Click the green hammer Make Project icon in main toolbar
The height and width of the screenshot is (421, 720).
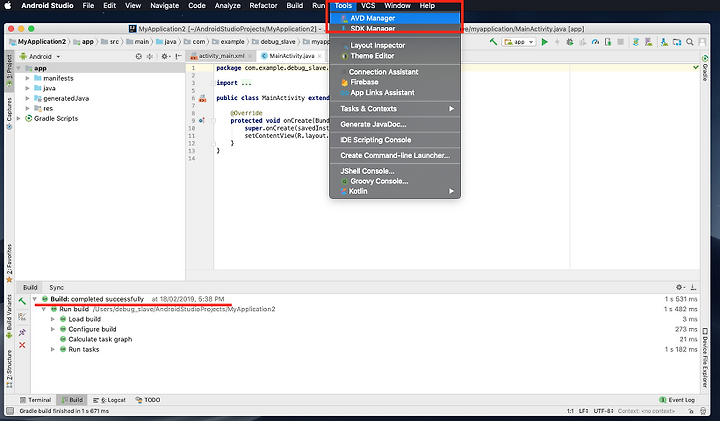493,42
